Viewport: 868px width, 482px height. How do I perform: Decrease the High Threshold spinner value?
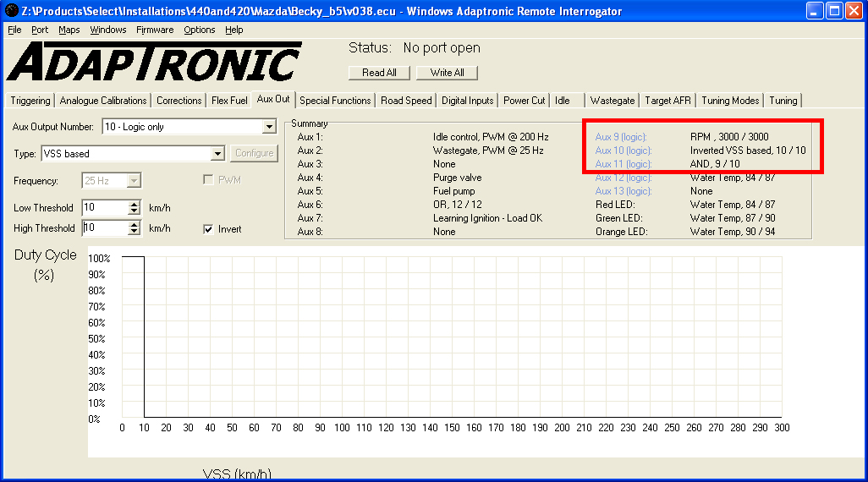tap(134, 232)
